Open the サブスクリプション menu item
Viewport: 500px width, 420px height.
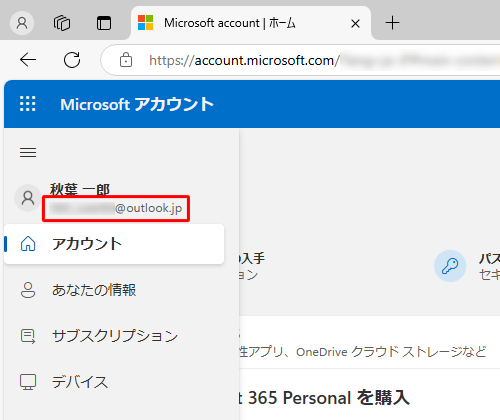tap(114, 336)
